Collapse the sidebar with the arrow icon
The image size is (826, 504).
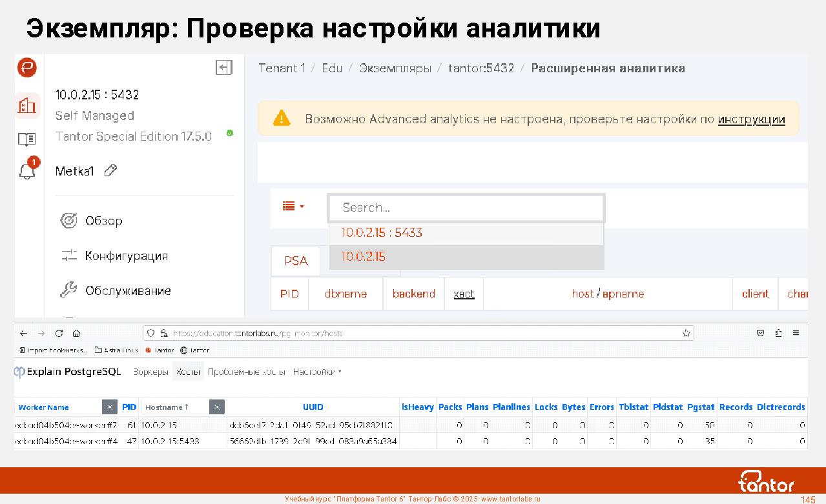223,68
